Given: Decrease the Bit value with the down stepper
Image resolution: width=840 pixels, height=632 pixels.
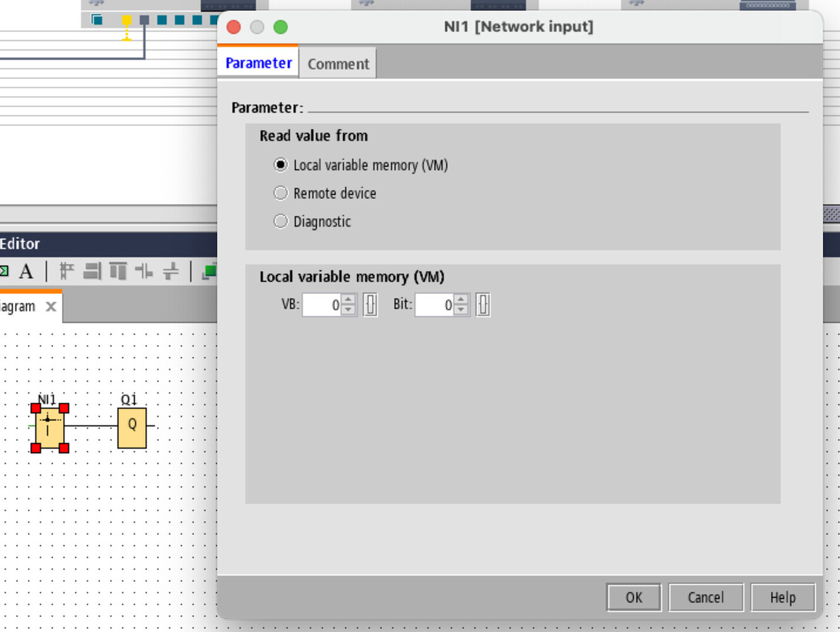Looking at the screenshot, I should (x=460, y=309).
